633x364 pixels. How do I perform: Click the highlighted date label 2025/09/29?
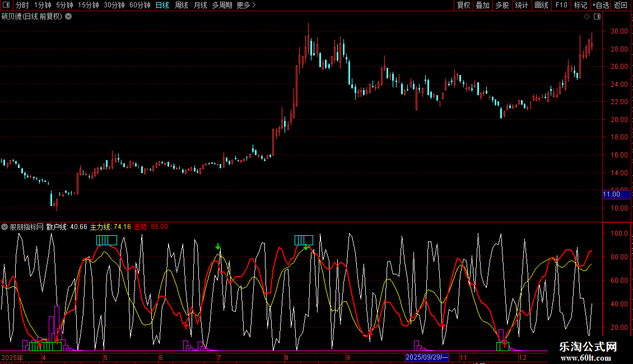pos(427,357)
